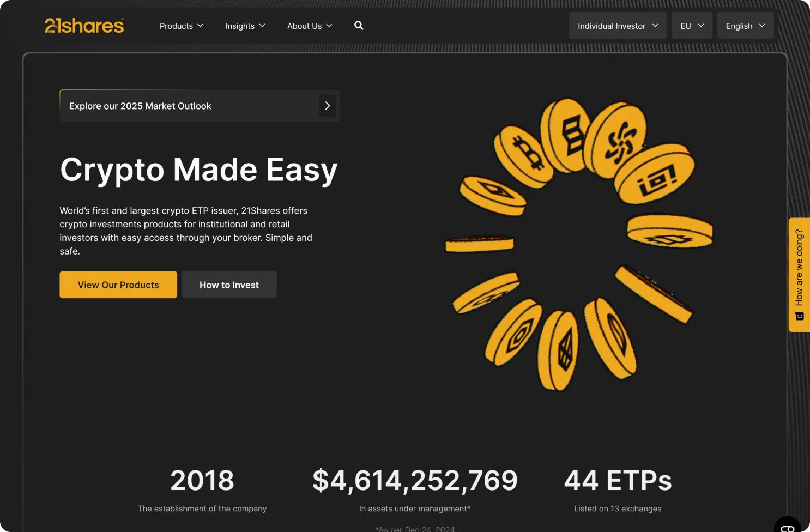Click the smiley icon on feedback tab
810x532 pixels.
800,316
